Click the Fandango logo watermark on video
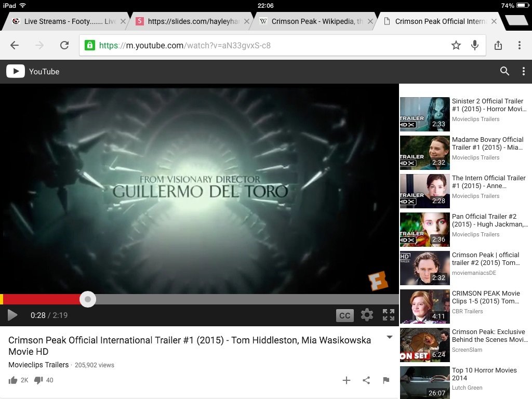This screenshot has width=532, height=399. pos(378,280)
